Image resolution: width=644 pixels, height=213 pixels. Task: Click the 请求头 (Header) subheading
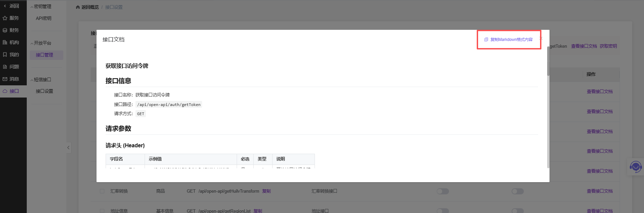pos(125,146)
